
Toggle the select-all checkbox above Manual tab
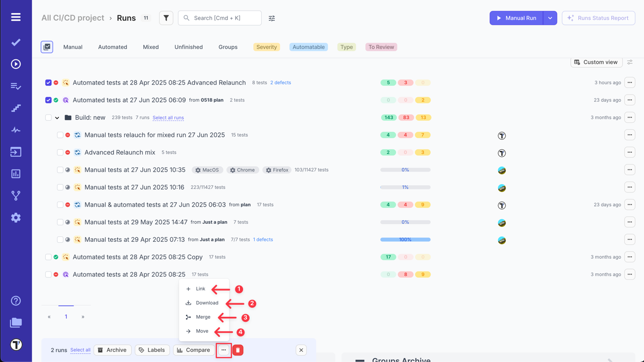pyautogui.click(x=47, y=46)
